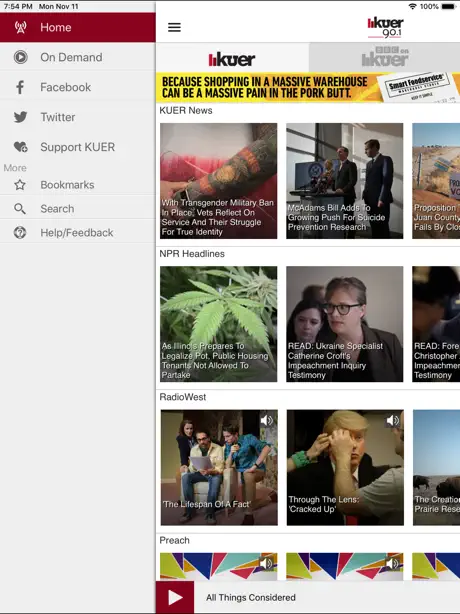Open the On Demand menu item
The image size is (460, 614).
pos(78,57)
